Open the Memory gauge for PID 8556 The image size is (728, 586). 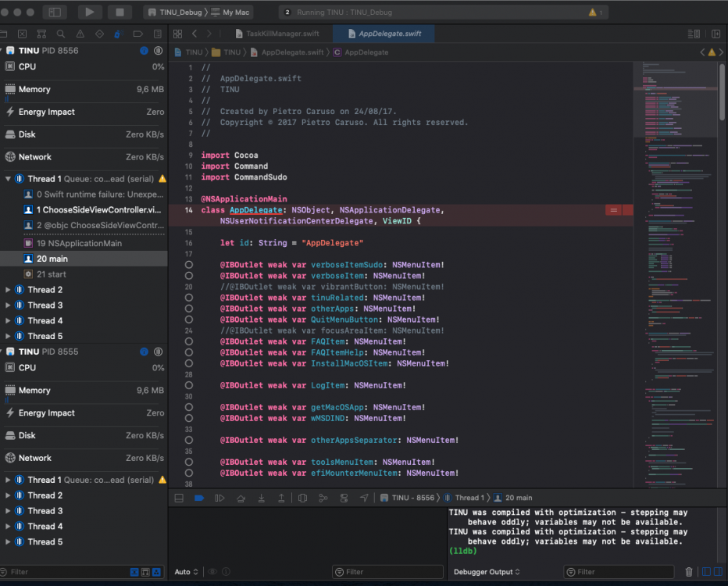84,90
